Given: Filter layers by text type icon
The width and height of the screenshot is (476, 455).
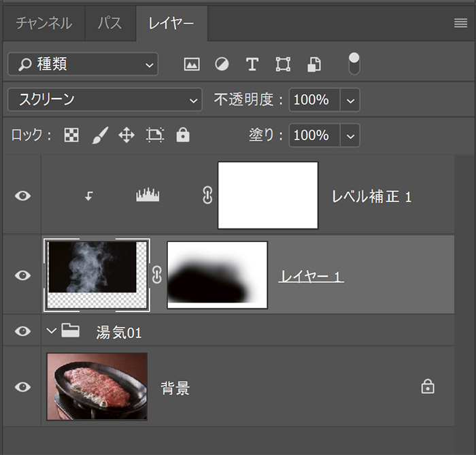Looking at the screenshot, I should pos(252,65).
